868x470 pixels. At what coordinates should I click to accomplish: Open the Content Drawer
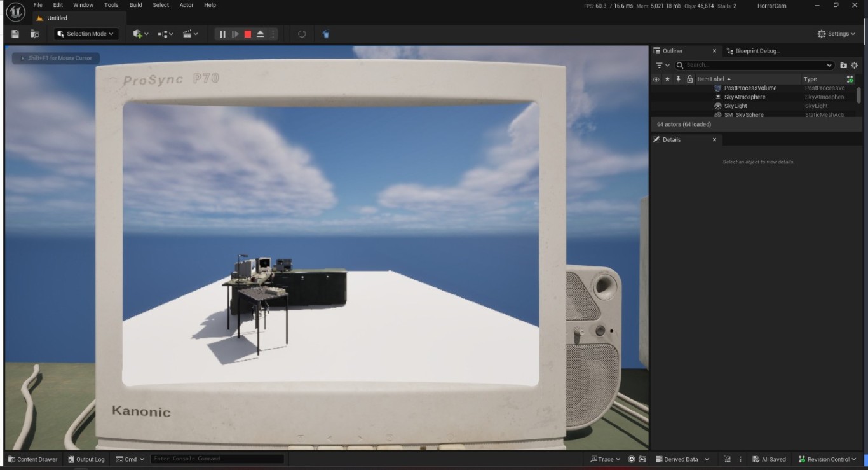coord(33,459)
